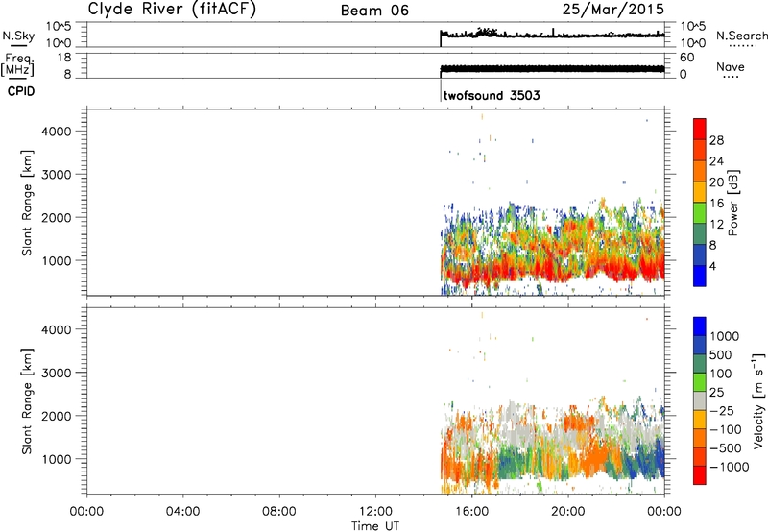Click the "Nave" legend label
The image size is (768, 532).
[731, 66]
